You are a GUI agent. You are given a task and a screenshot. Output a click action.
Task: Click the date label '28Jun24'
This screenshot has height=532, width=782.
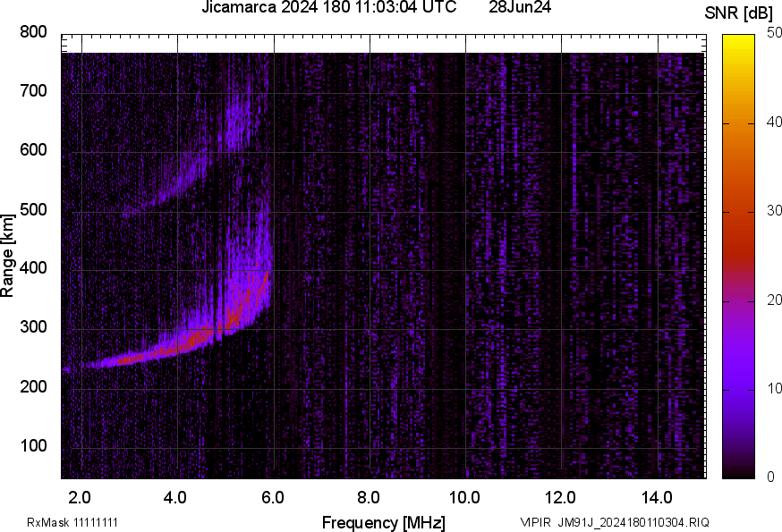point(520,7)
